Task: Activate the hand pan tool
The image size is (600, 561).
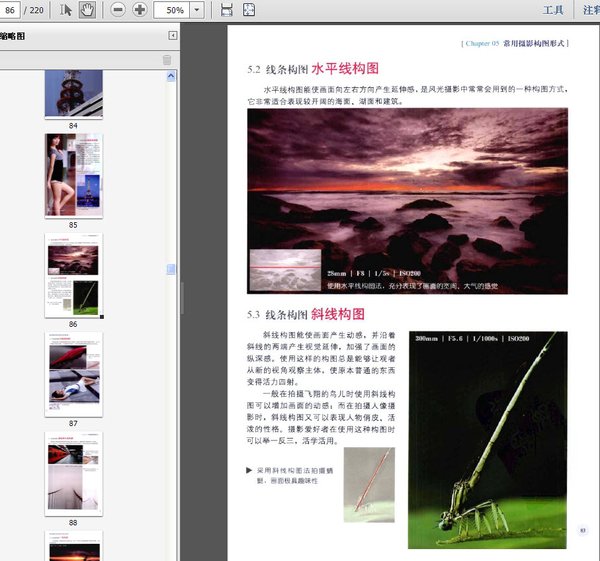Action: 87,10
